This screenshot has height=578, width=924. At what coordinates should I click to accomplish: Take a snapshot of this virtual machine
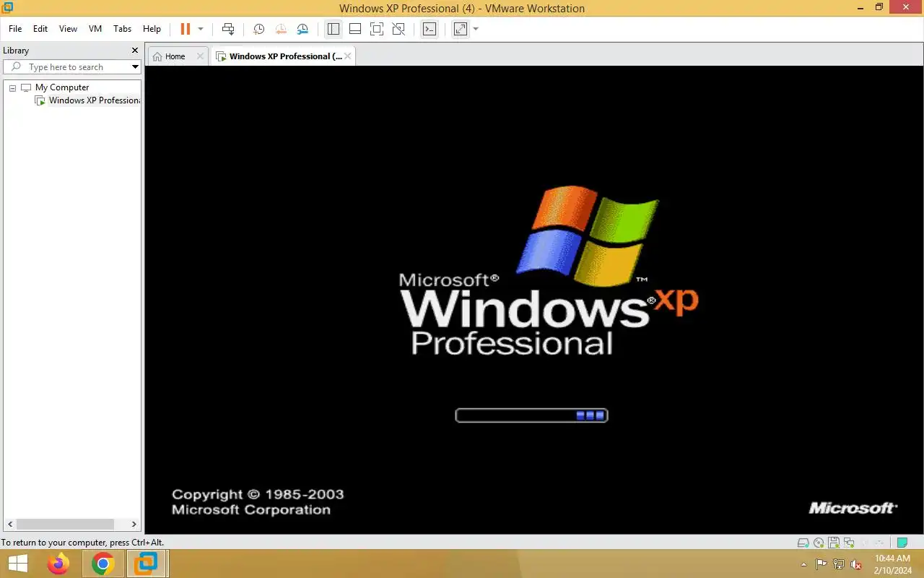pyautogui.click(x=258, y=29)
